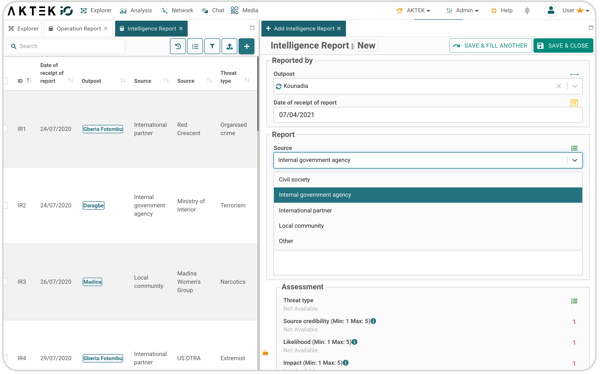Screen dimensions: 600x374
Task: Sort by Outpost column arrows
Action: (x=123, y=80)
